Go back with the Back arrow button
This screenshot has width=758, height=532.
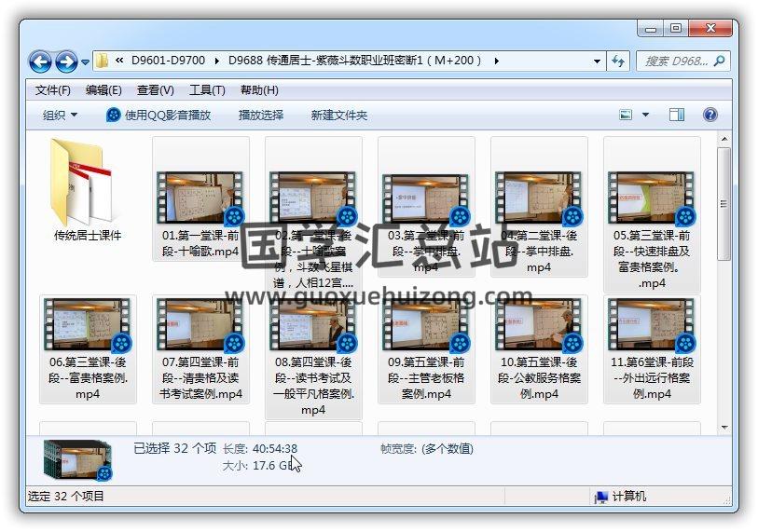[x=40, y=61]
